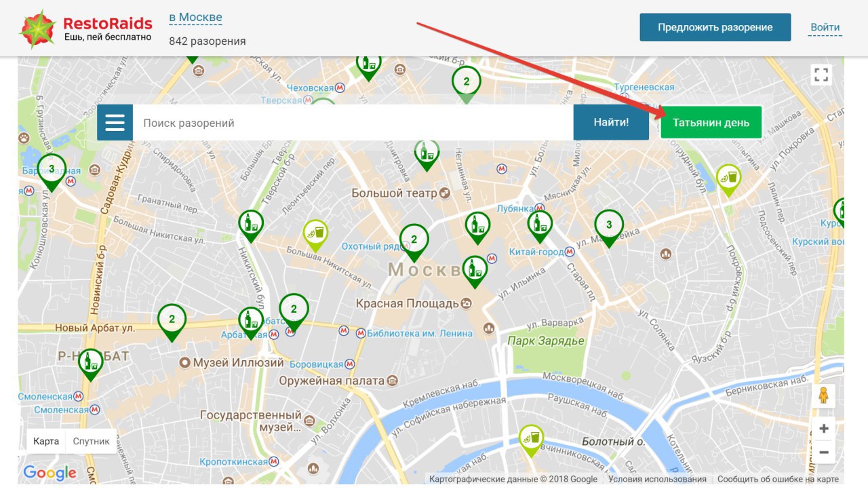
Task: Select the Street View pegman
Action: point(823,395)
